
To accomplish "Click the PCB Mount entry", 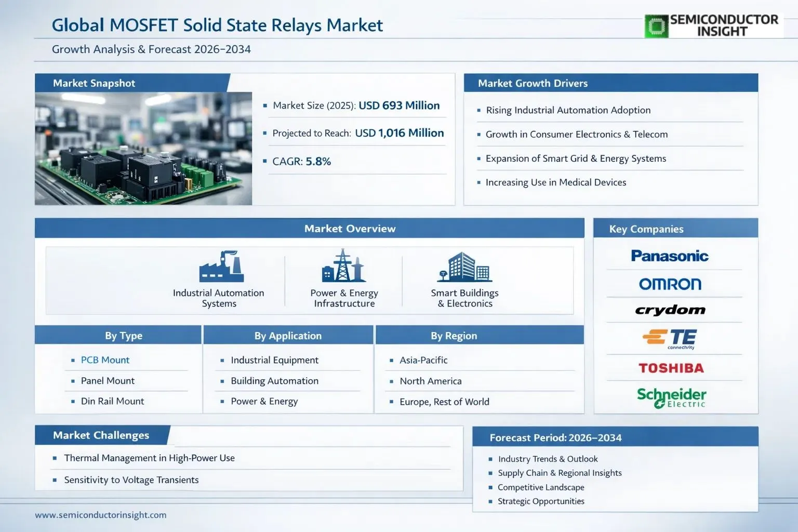I will [105, 360].
